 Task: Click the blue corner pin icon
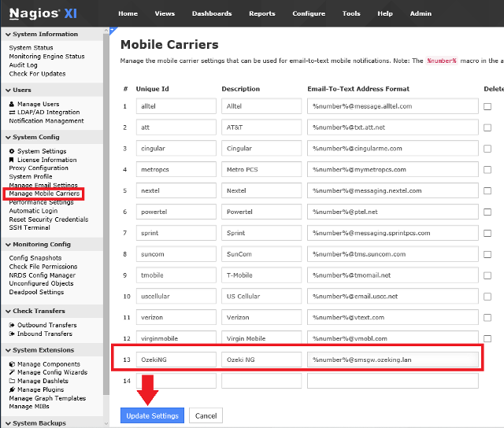[113, 30]
